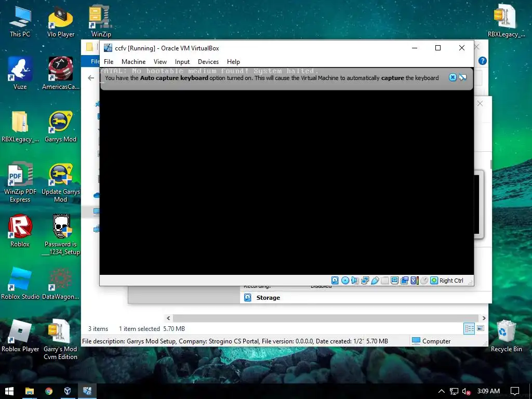The height and width of the screenshot is (399, 532).
Task: Select the Roblox Player shortcut
Action: 20,336
